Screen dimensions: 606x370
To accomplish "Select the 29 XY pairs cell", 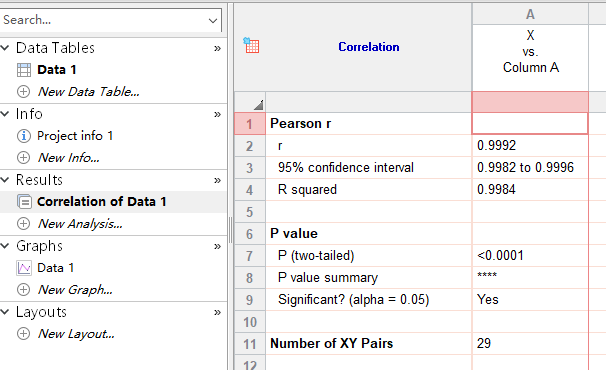I will pos(530,344).
